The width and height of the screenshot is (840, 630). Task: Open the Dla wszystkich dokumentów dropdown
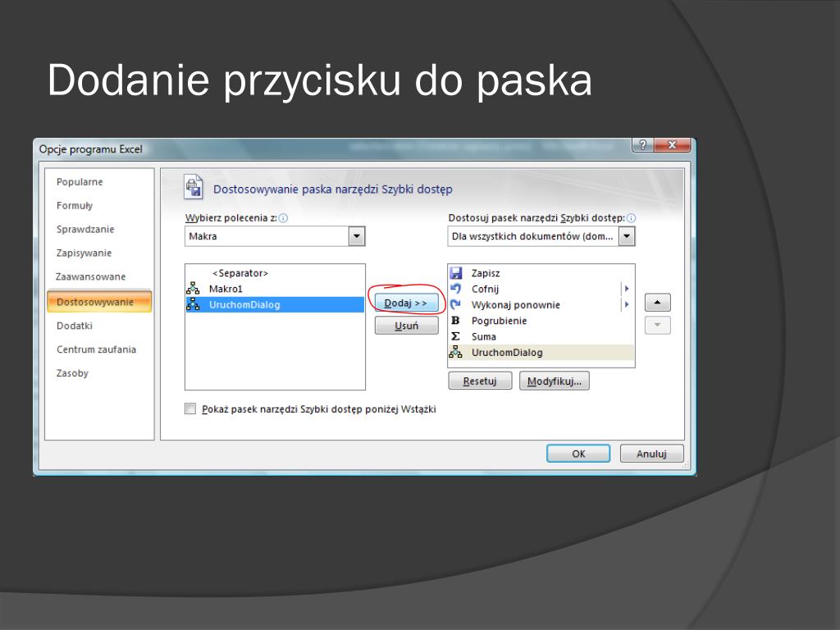tap(627, 236)
